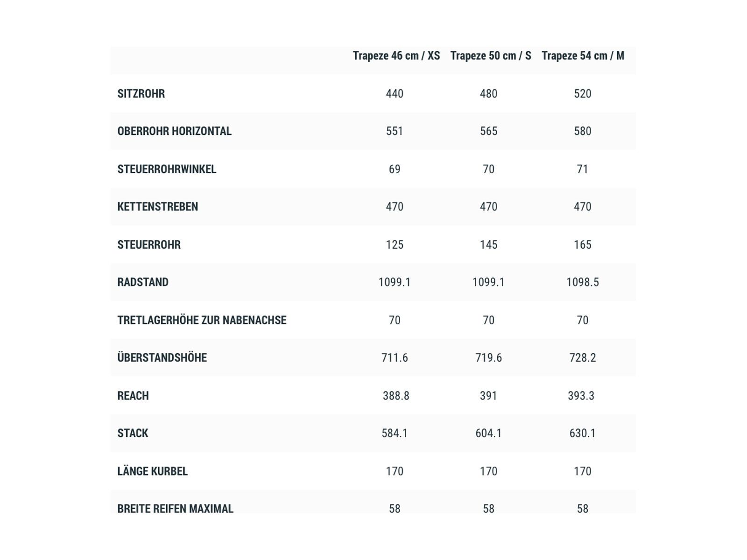Click the BREITE REIFEN MAXIMAL label
This screenshot has height=560, width=747.
[x=175, y=508]
